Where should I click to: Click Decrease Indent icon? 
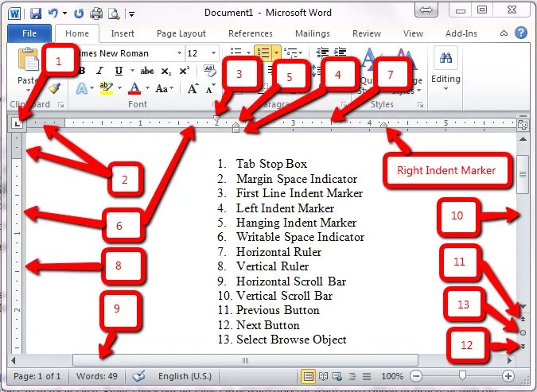(322, 52)
